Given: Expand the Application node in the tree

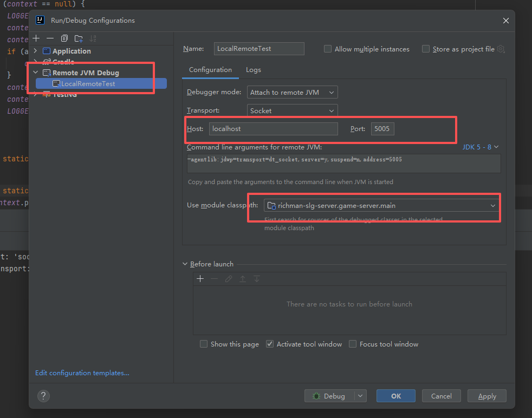Looking at the screenshot, I should [x=35, y=51].
